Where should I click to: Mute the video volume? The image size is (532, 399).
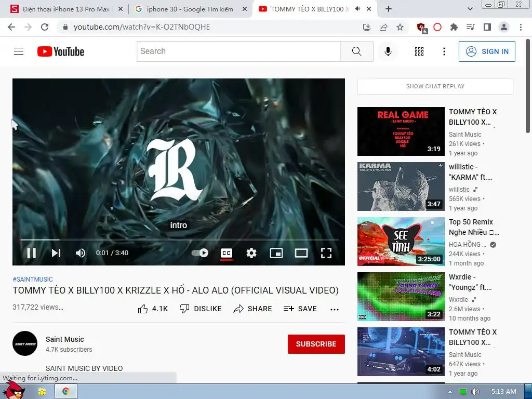81,253
